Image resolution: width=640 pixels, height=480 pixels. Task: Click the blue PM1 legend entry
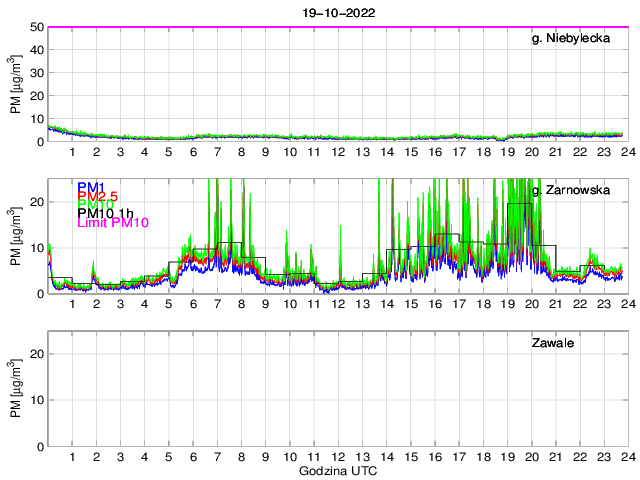88,186
